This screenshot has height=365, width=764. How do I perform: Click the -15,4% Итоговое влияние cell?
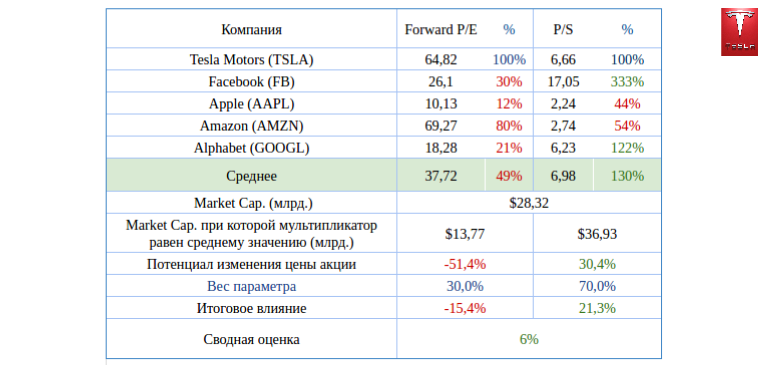coord(465,308)
